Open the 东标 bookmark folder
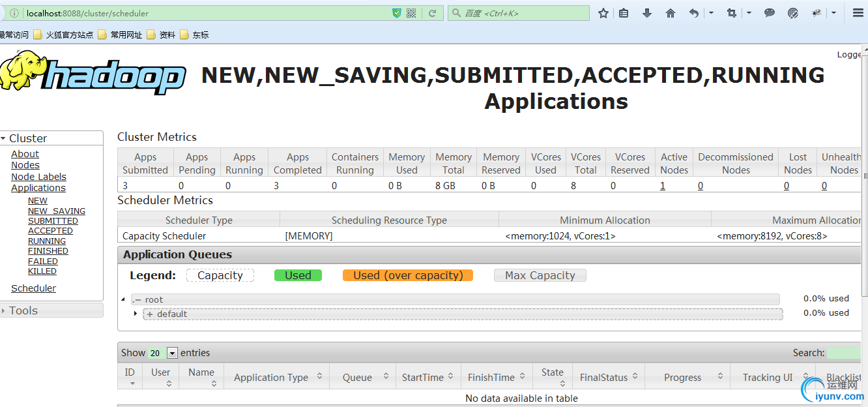Viewport: 868px width, 407px height. click(194, 35)
